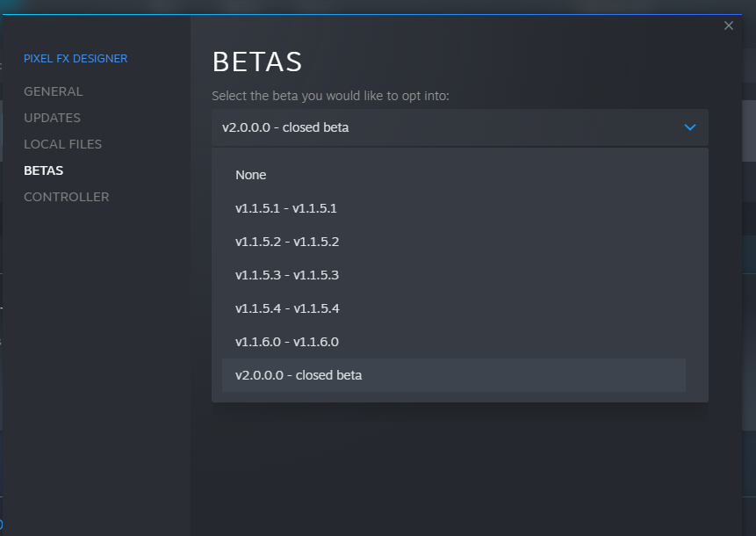Switch to the Updates tab
756x536 pixels.
click(52, 118)
